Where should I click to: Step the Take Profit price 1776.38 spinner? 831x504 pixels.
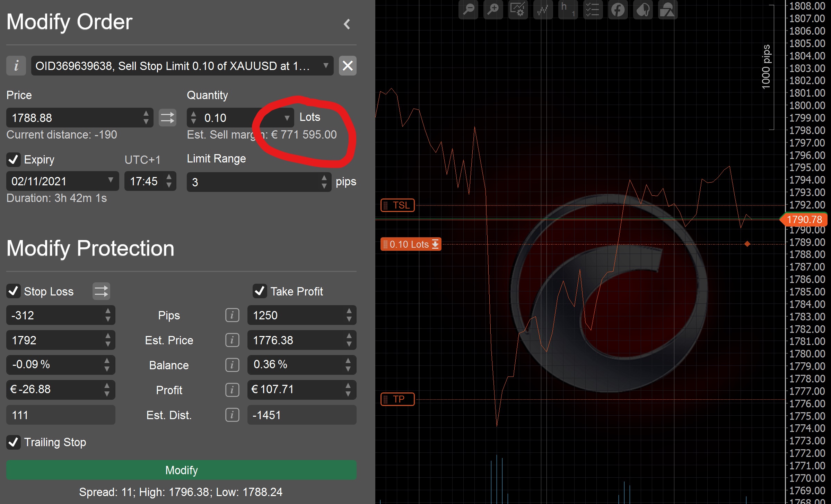tap(349, 340)
